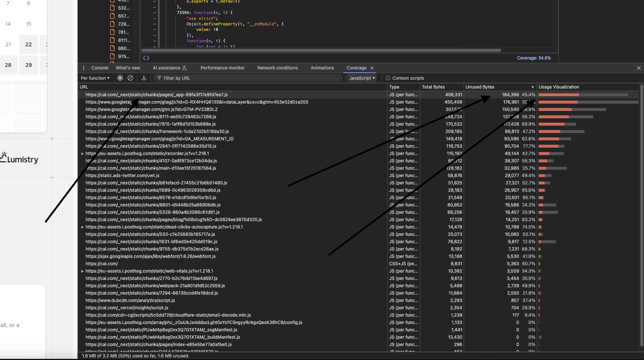This screenshot has height=360, width=644.
Task: Pick day 28 in the page calendar
Action: pos(8,65)
